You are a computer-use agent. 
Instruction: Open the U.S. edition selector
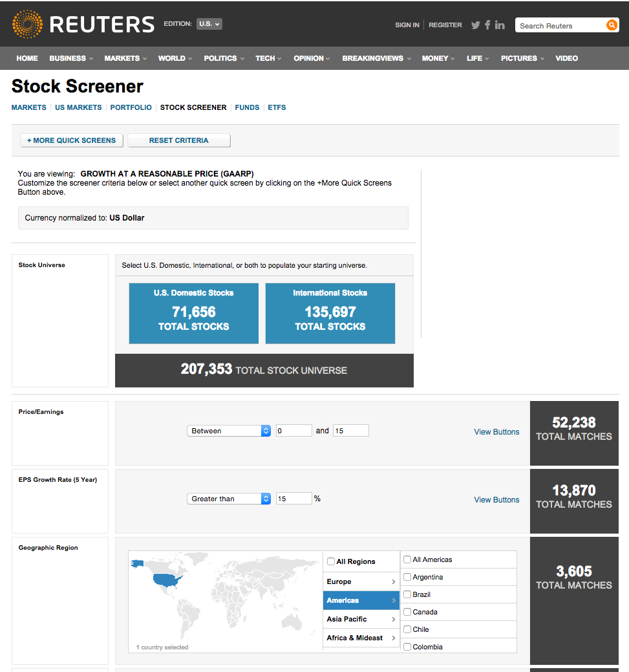click(x=209, y=24)
